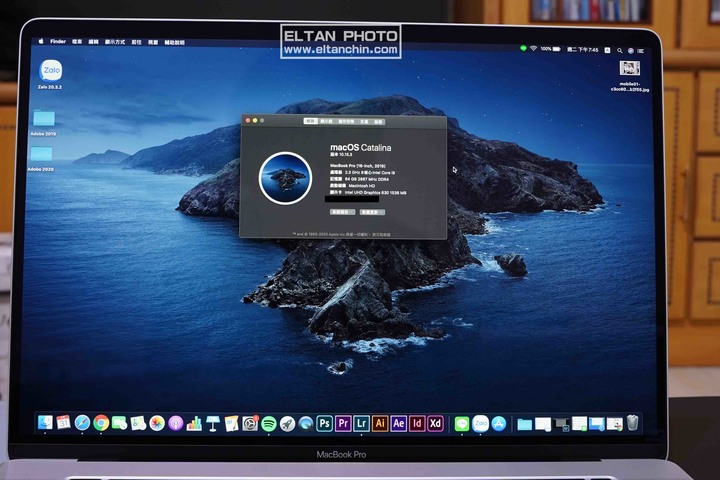
Task: Open System Preferences in the Dock
Action: point(250,424)
